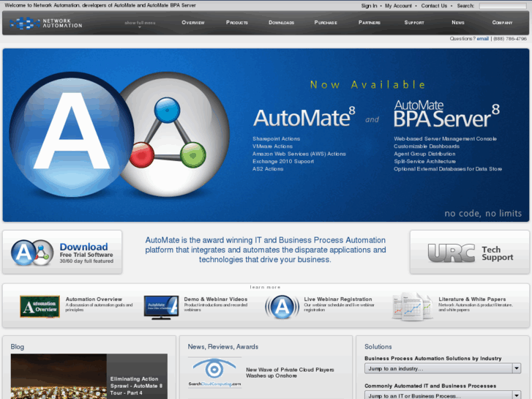Click the Contact Us link

[434, 6]
